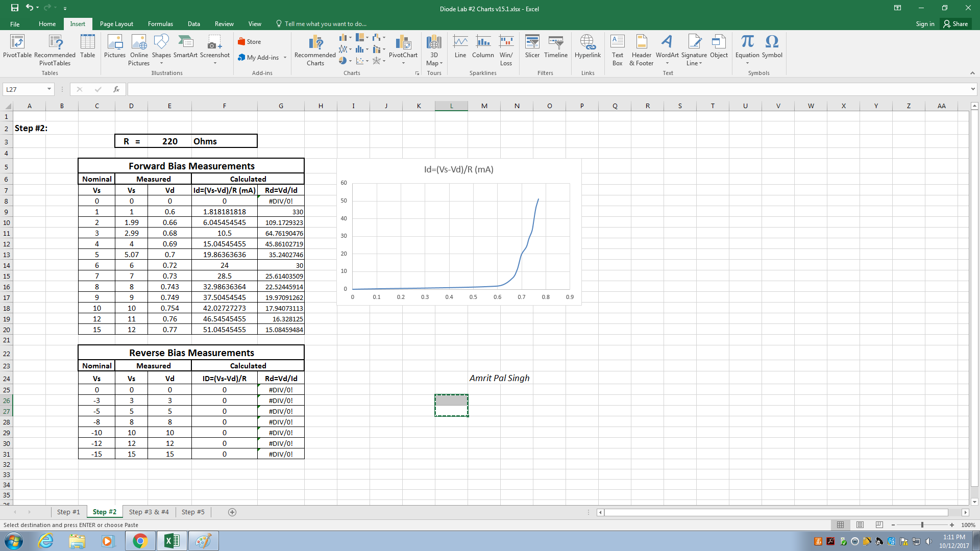Open the Insert Scatter Chart dropdown
Viewport: 980px width, 551px height.
click(366, 61)
